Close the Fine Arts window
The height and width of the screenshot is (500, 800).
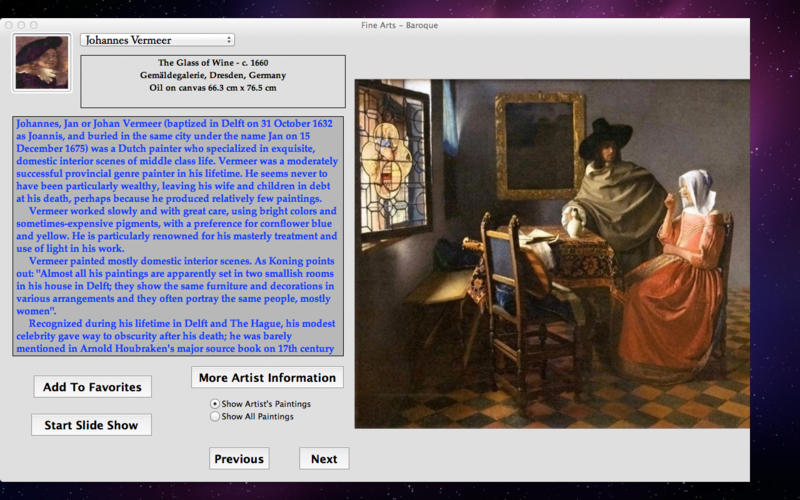tap(8, 24)
